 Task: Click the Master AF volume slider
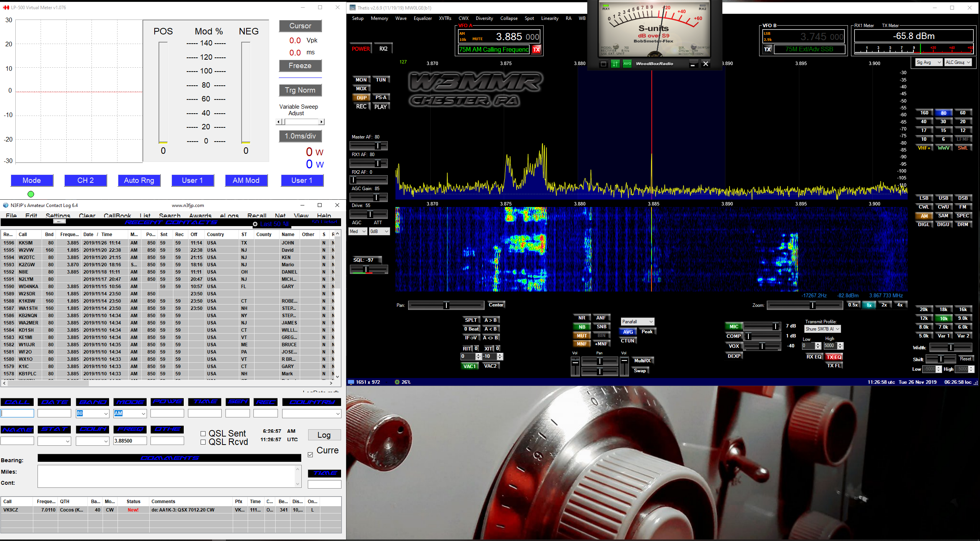point(369,146)
